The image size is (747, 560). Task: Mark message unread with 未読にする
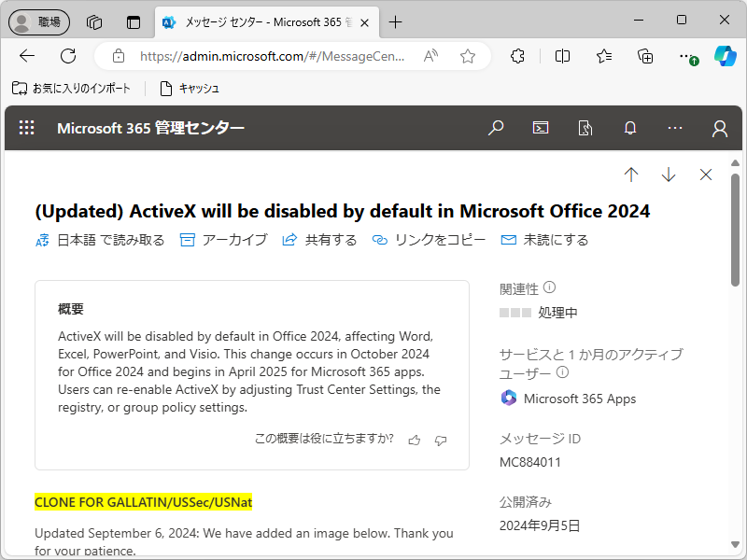click(x=545, y=240)
